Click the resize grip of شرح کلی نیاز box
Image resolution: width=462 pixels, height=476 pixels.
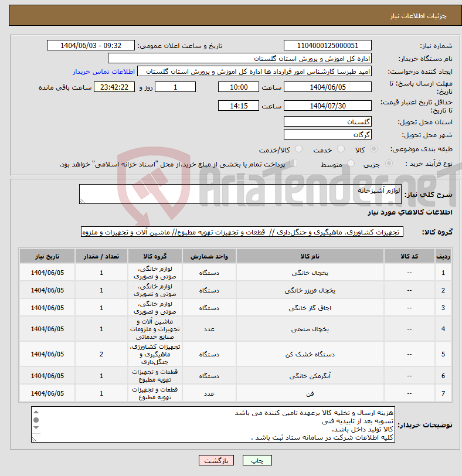[x=82, y=200]
